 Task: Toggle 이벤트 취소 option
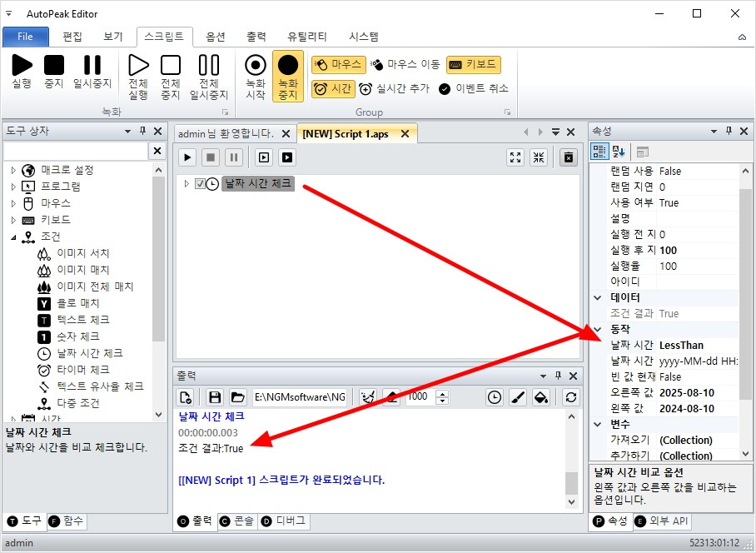click(x=474, y=89)
